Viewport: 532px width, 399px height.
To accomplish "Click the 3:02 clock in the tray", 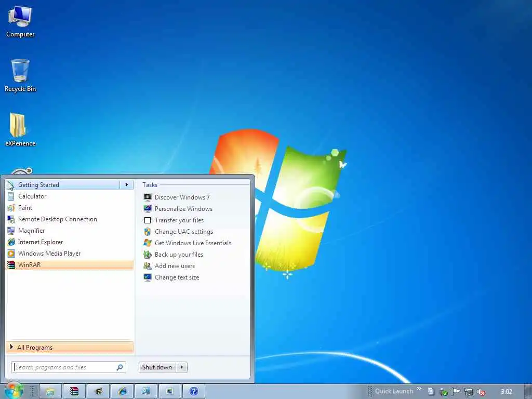I will click(507, 392).
